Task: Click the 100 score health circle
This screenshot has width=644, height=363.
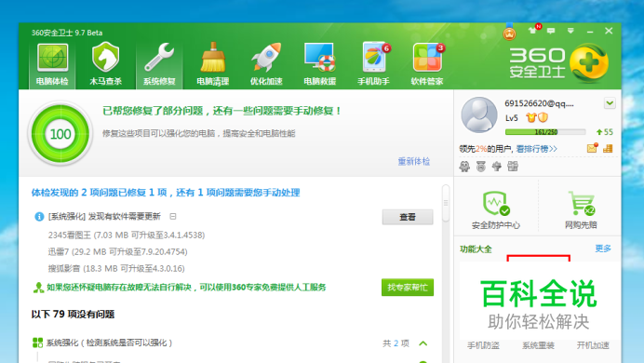Action: pyautogui.click(x=60, y=134)
